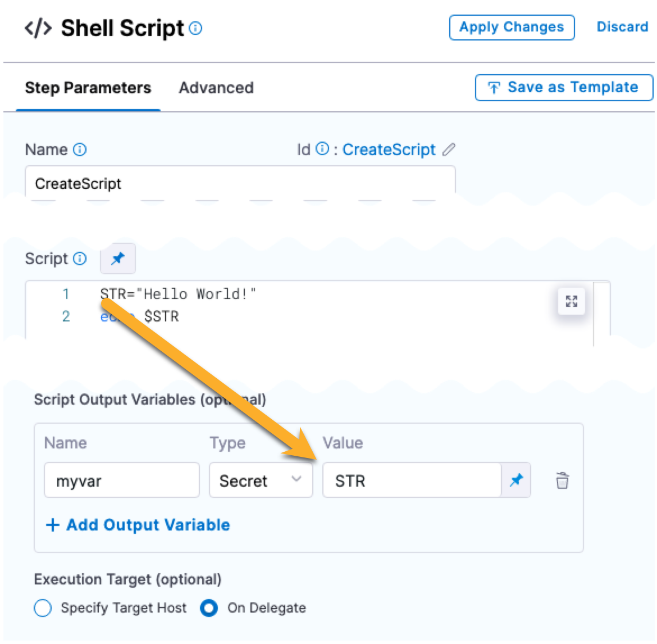Discard the step changes
The image size is (657, 644).
click(x=622, y=27)
